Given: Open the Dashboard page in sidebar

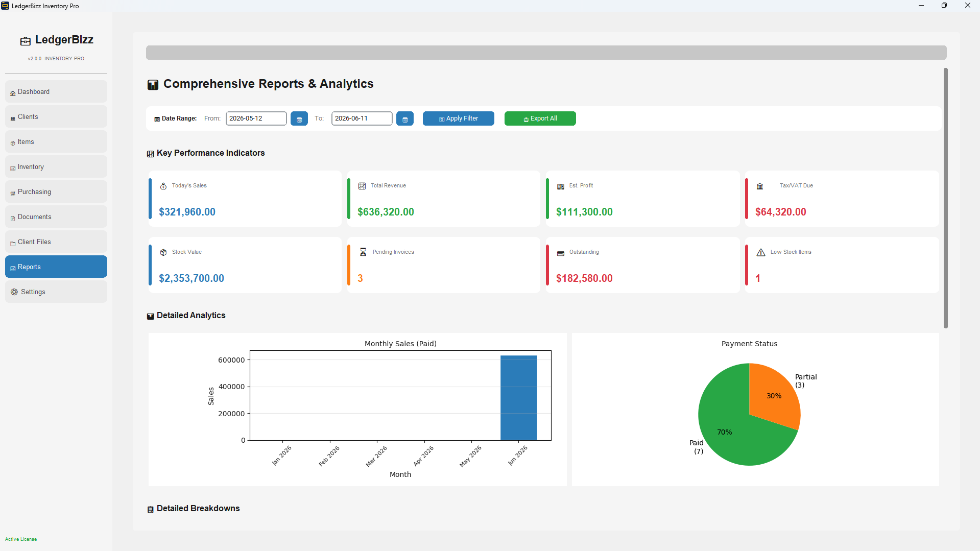Looking at the screenshot, I should click(56, 92).
